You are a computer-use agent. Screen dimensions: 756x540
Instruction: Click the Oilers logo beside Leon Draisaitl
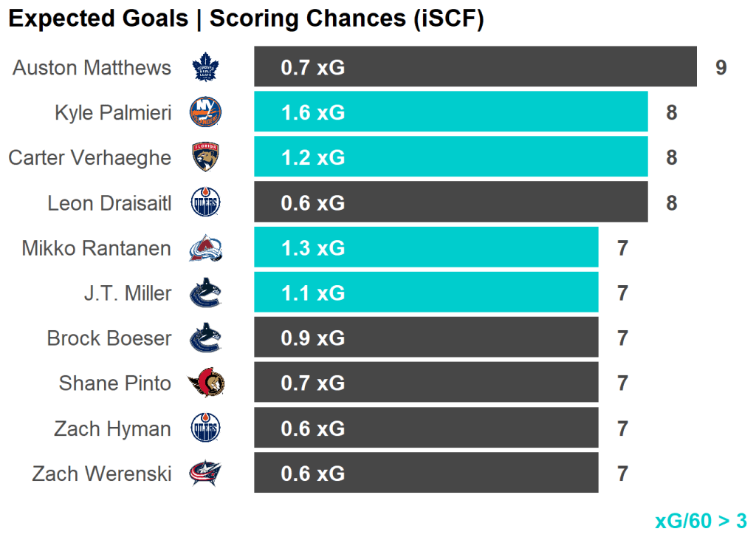206,202
